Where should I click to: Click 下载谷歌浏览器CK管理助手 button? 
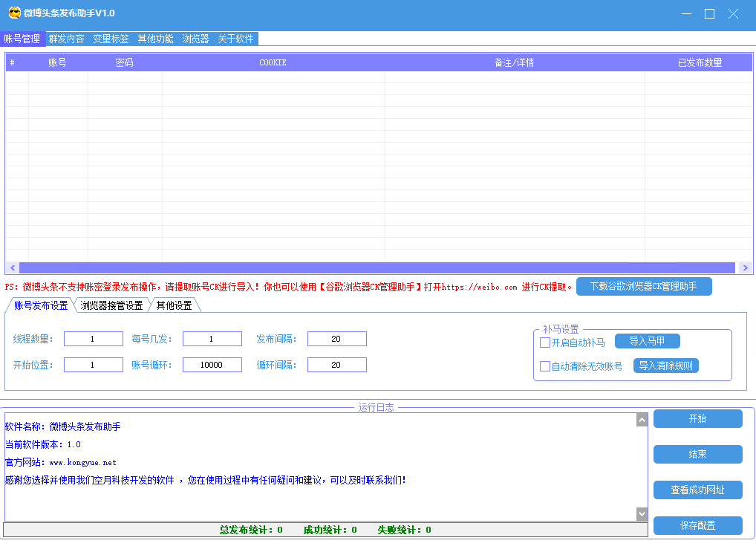coord(644,287)
